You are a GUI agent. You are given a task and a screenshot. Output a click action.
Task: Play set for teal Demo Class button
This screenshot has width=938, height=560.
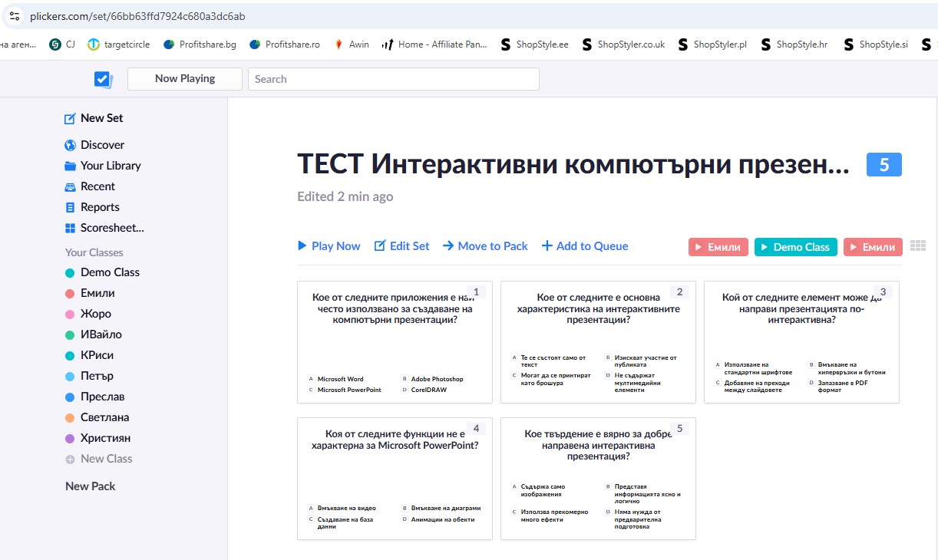[x=795, y=247]
